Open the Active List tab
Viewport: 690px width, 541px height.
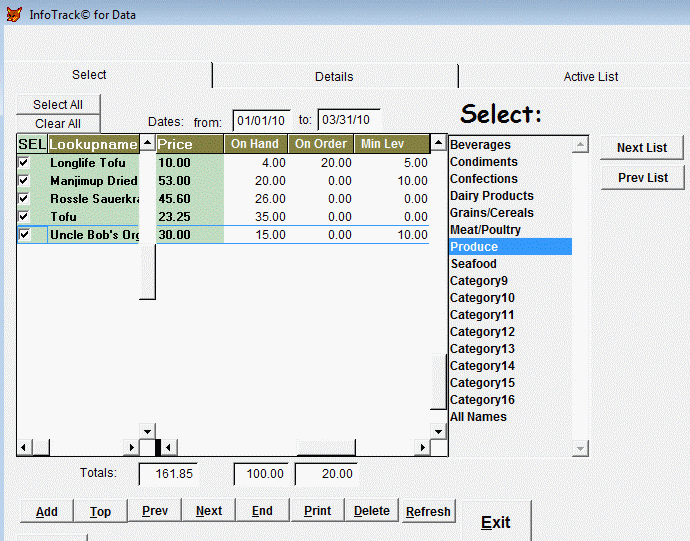(590, 76)
